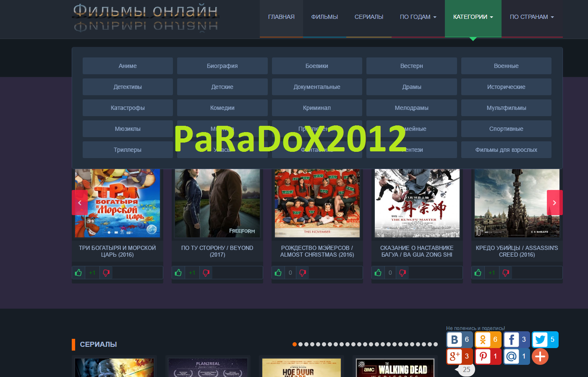Image resolution: width=588 pixels, height=377 pixels.
Task: Choose Вестерн category
Action: 412,66
